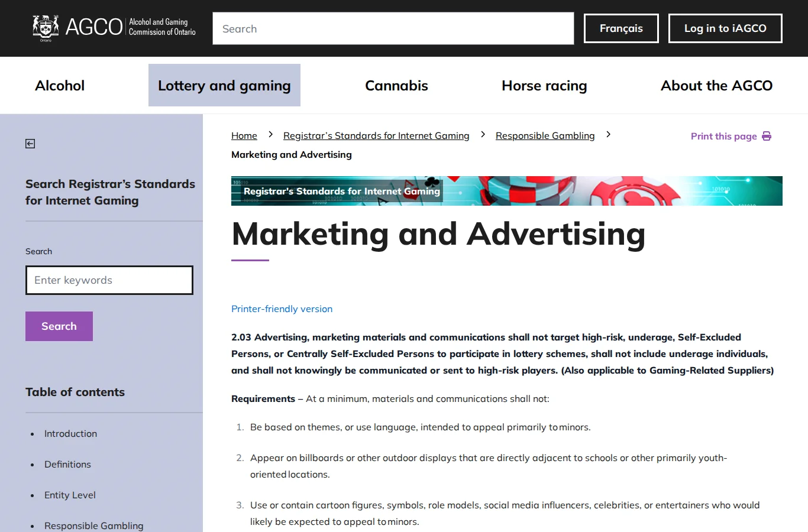Open the About the AGCO menu
Image resolution: width=808 pixels, height=532 pixels.
point(716,86)
